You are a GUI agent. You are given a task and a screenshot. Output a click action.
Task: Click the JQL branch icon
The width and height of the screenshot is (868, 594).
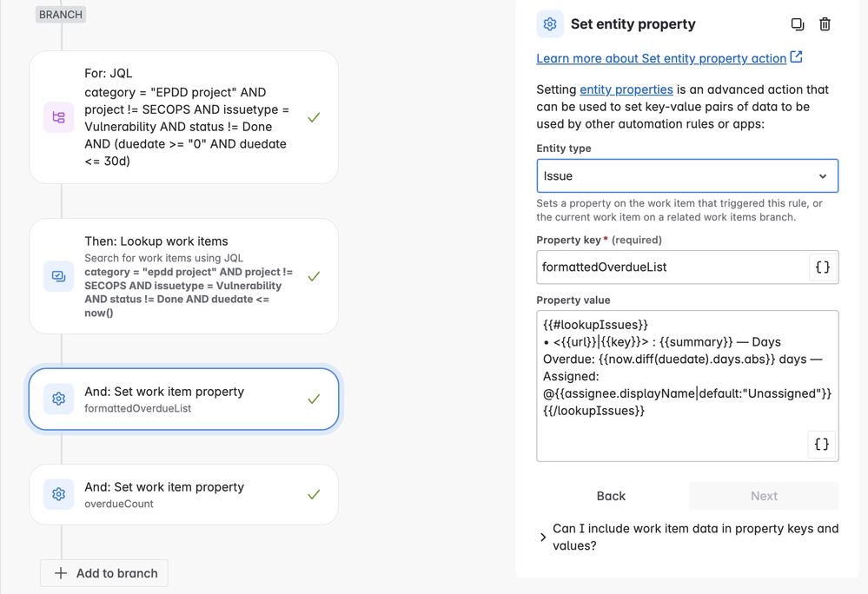pos(59,117)
